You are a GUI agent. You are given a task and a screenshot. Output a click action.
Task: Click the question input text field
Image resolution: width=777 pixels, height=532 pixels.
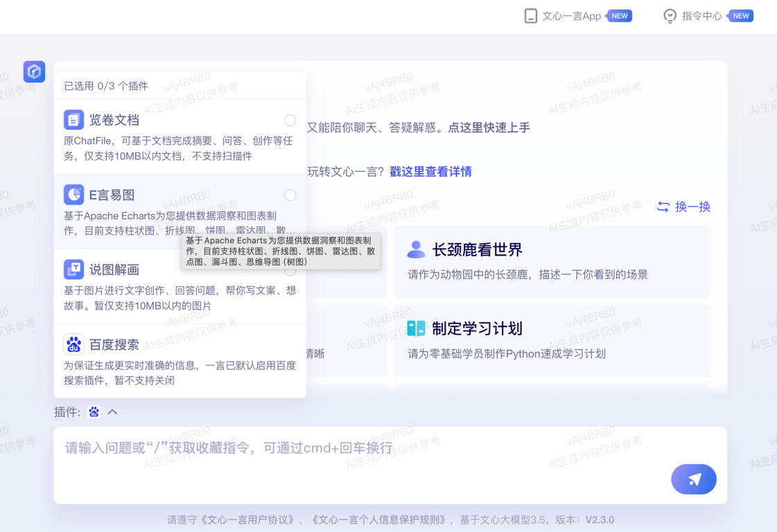click(x=390, y=465)
